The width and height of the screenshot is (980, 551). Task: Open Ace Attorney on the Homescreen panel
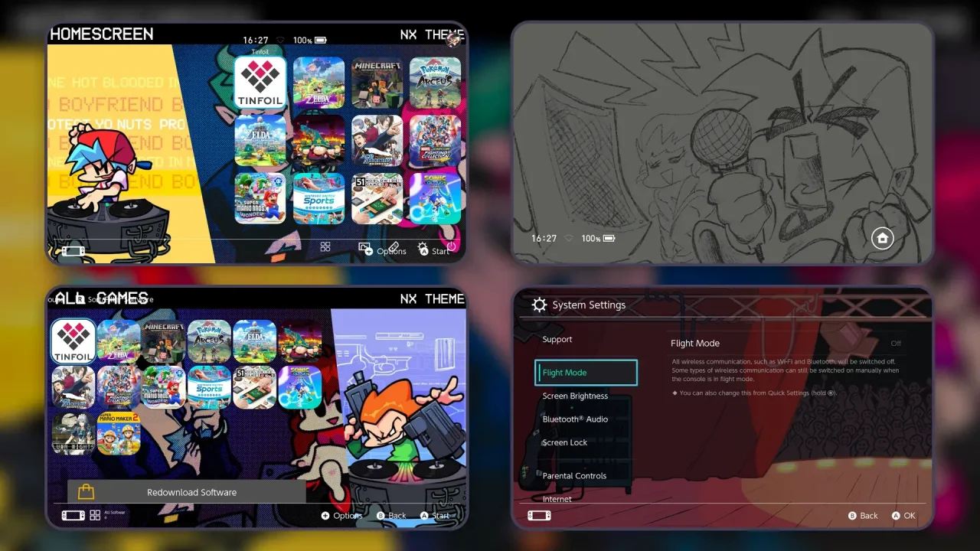377,141
